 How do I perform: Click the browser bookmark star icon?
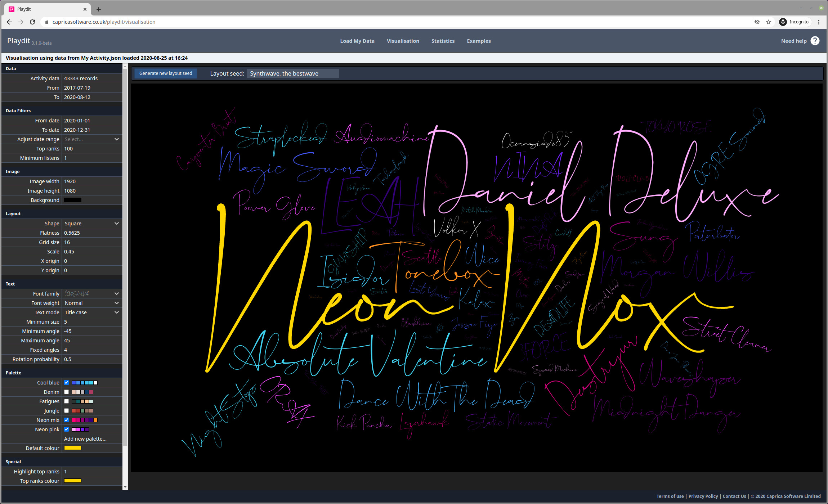click(x=768, y=22)
